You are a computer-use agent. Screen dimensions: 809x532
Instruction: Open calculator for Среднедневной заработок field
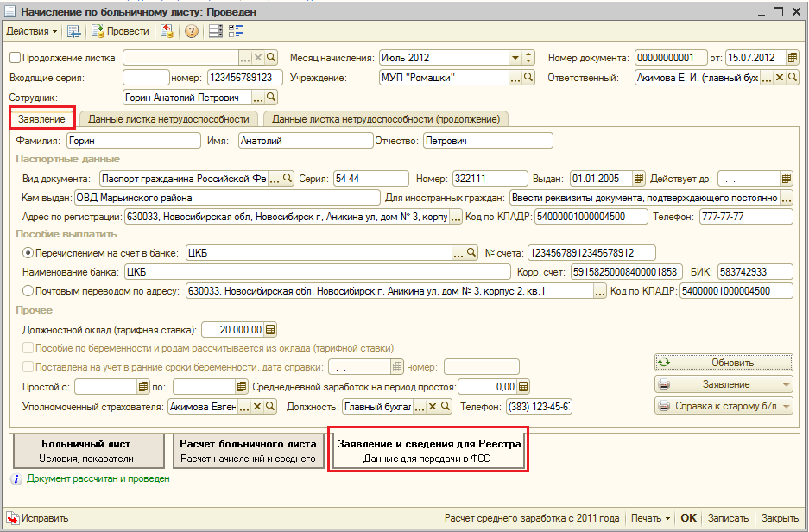pyautogui.click(x=523, y=387)
